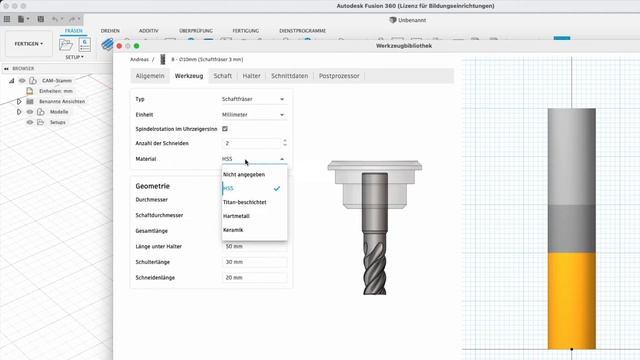Click the Redo arrow icon
The width and height of the screenshot is (640, 360).
pos(72,19)
